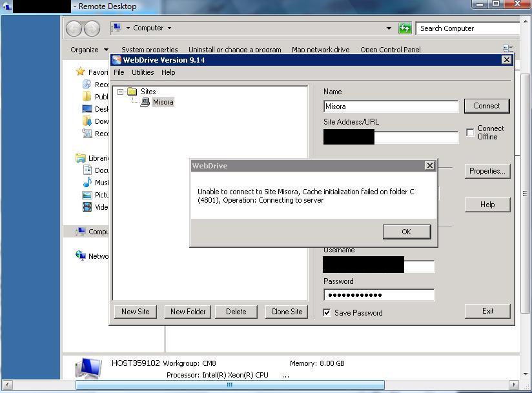532x393 pixels.
Task: Click the Name field containing Misora
Action: [391, 106]
